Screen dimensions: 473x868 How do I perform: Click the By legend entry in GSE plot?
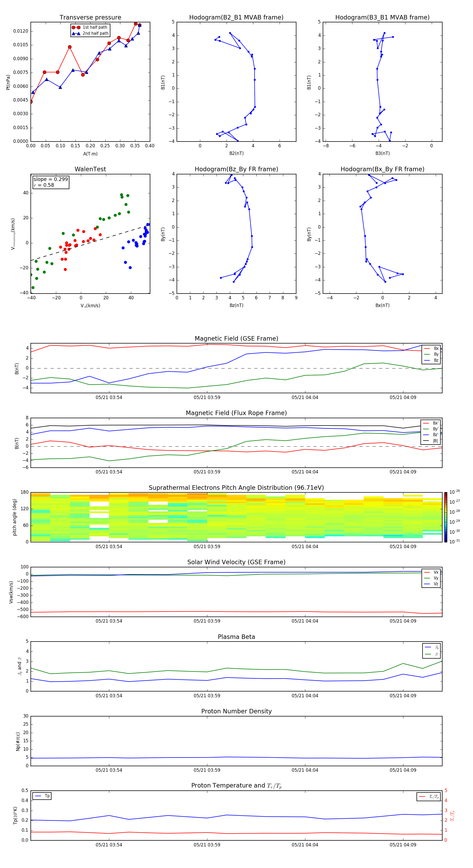click(x=431, y=354)
